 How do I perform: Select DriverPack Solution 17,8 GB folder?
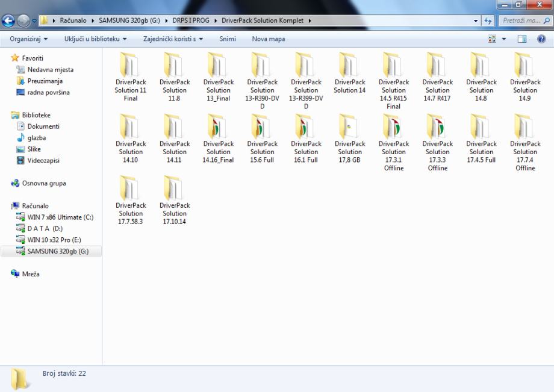click(349, 138)
